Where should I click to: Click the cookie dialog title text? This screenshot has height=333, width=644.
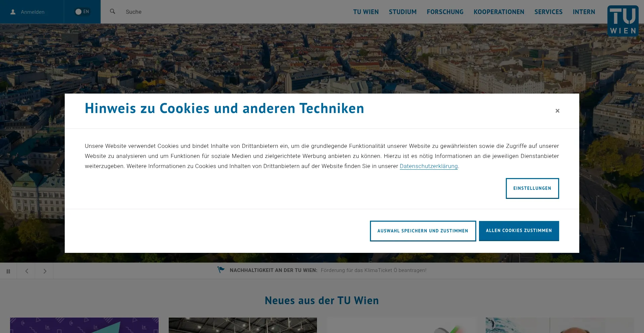(224, 108)
